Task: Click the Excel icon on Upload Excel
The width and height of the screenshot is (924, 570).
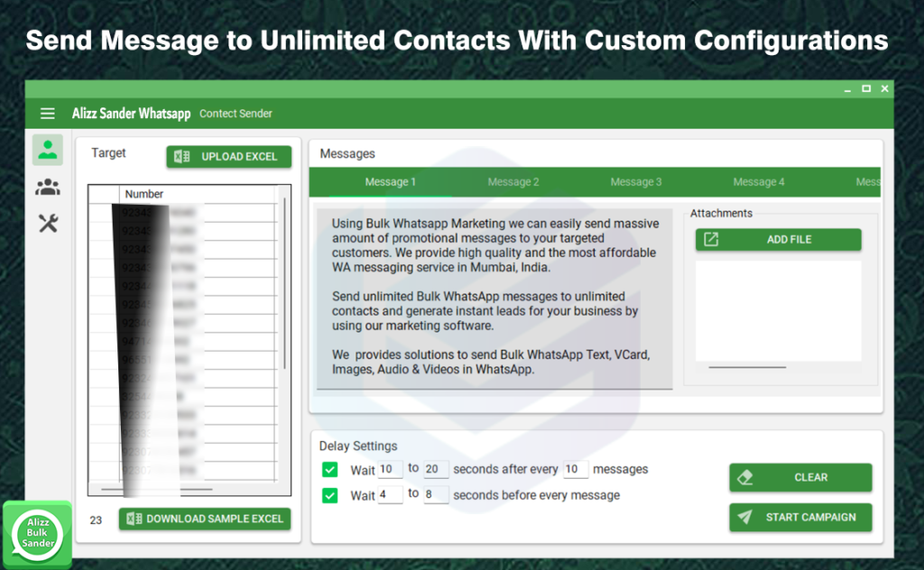Action: coord(182,157)
